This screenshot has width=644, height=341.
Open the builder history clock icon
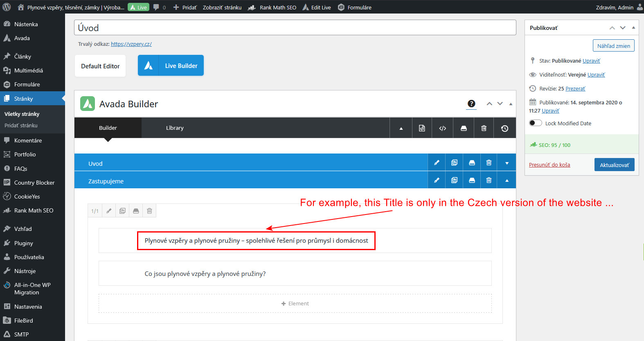(505, 128)
